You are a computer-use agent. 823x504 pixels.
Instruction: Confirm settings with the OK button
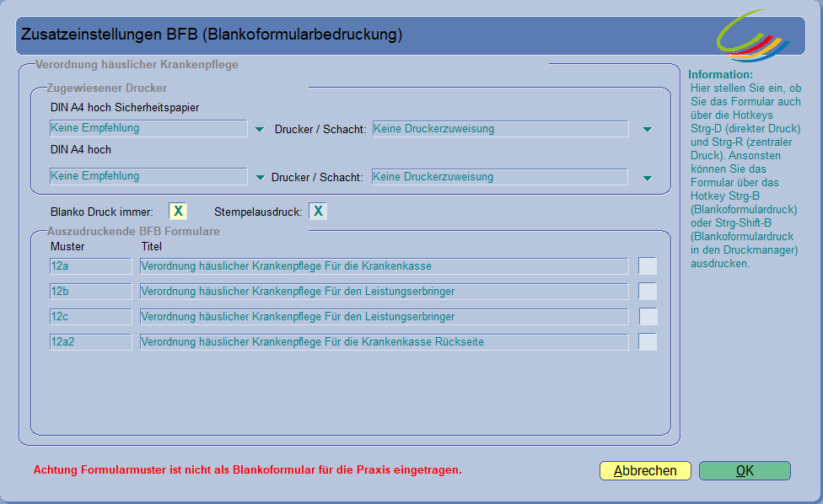pos(745,471)
